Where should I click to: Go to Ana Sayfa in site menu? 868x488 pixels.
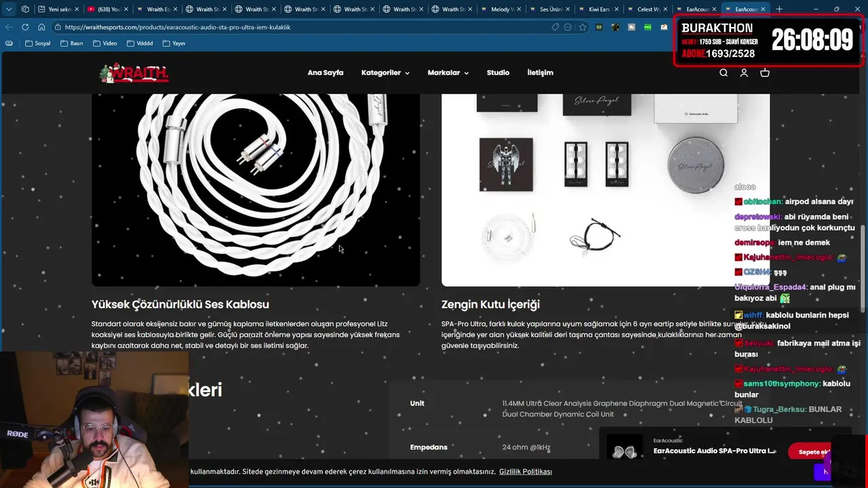click(x=325, y=73)
